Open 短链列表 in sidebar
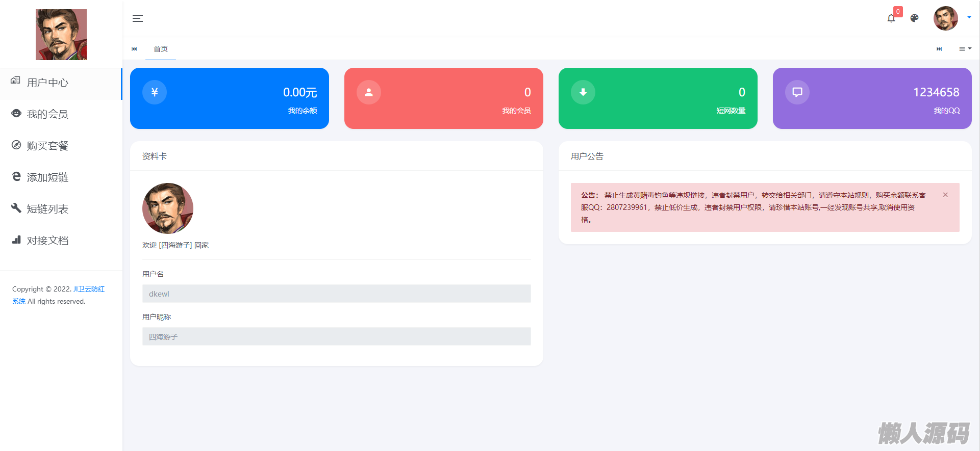The width and height of the screenshot is (980, 451). (x=61, y=209)
